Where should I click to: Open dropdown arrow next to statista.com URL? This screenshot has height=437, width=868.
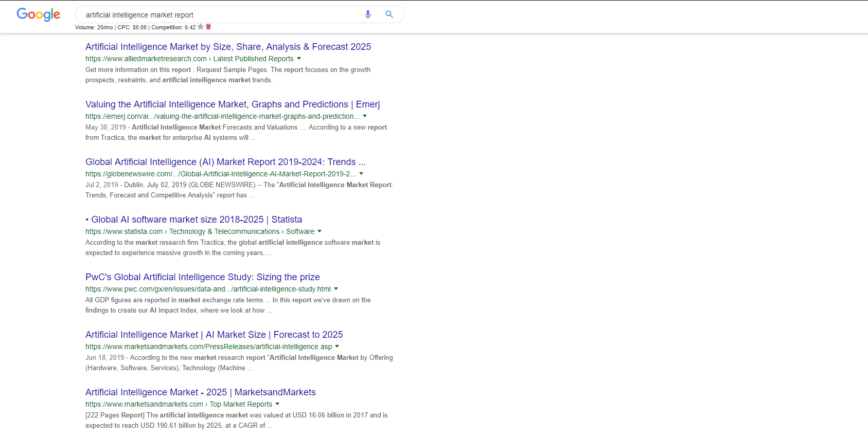[x=320, y=231]
